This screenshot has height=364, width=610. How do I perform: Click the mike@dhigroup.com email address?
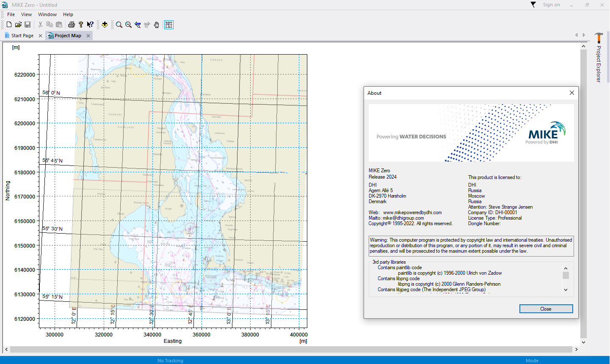coord(403,218)
